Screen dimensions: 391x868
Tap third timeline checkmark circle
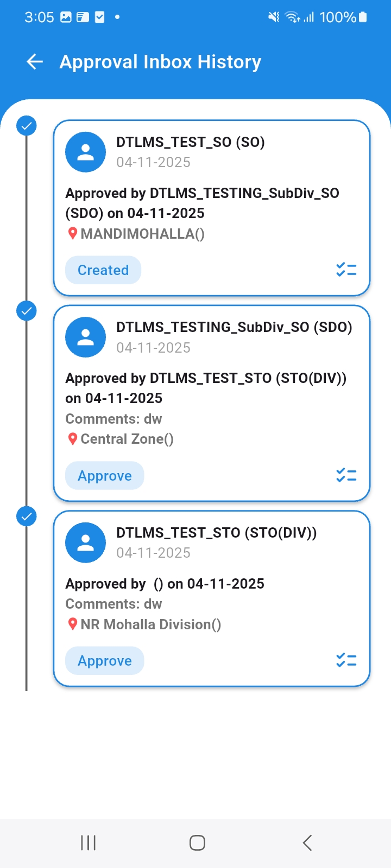coord(26,516)
